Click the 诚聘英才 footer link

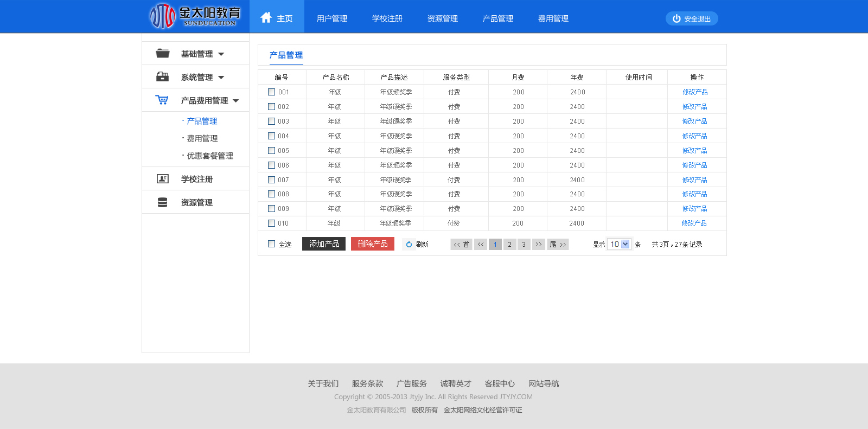(456, 383)
